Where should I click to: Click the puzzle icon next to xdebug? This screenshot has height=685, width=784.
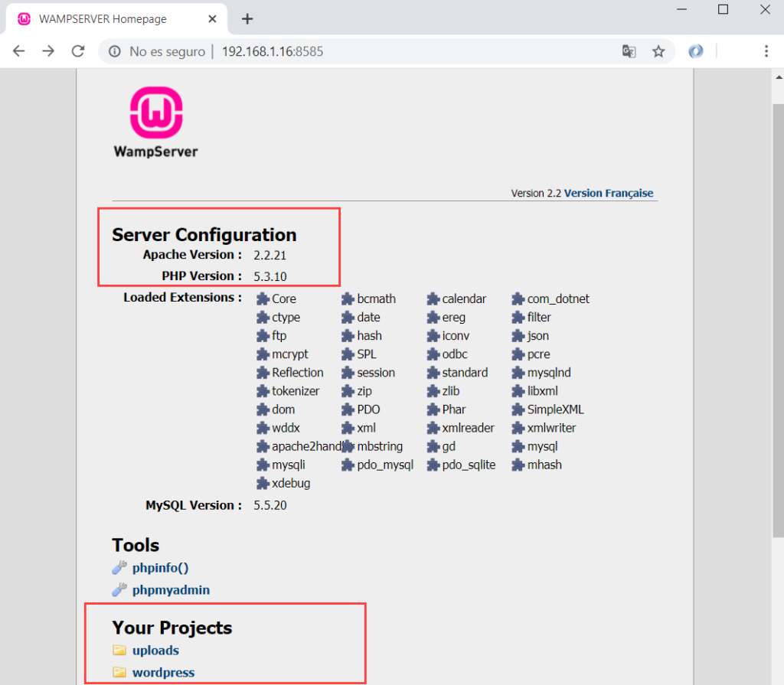coord(263,484)
